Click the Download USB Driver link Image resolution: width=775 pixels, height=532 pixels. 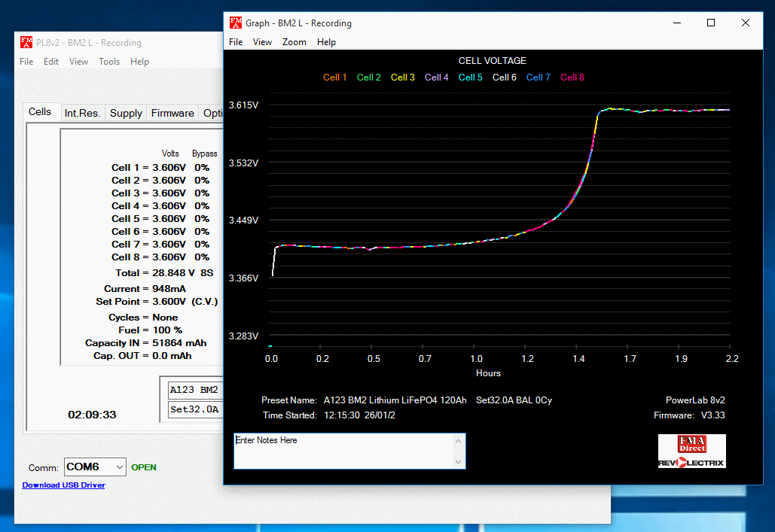64,485
